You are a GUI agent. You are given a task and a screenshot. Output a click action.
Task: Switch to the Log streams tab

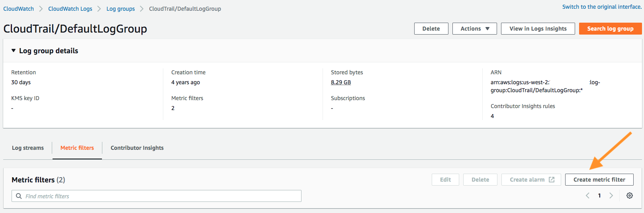(x=28, y=148)
